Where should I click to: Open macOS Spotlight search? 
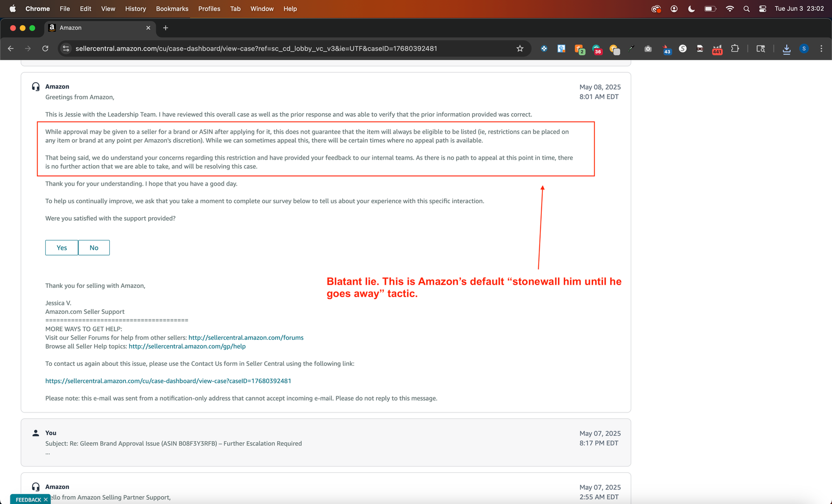746,9
